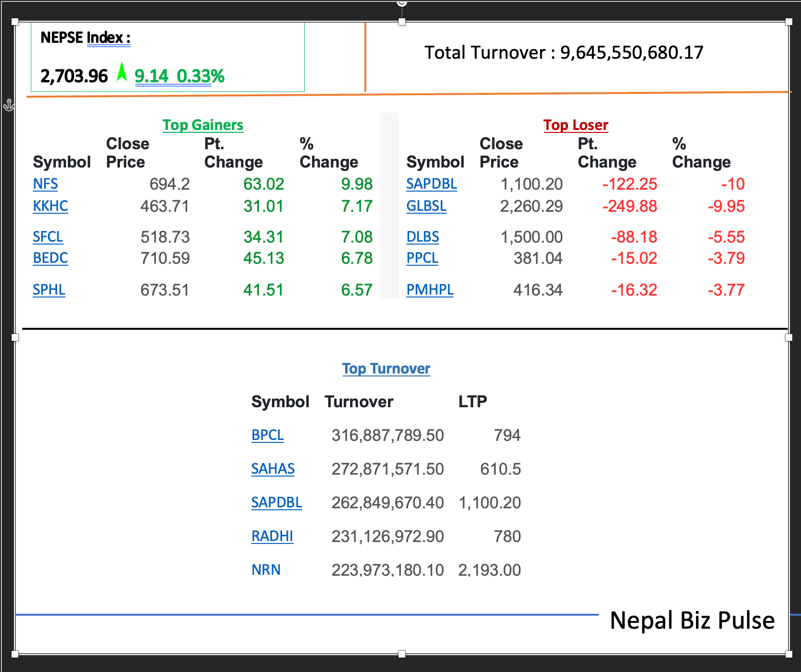Click the Top Turnover heading

click(386, 369)
